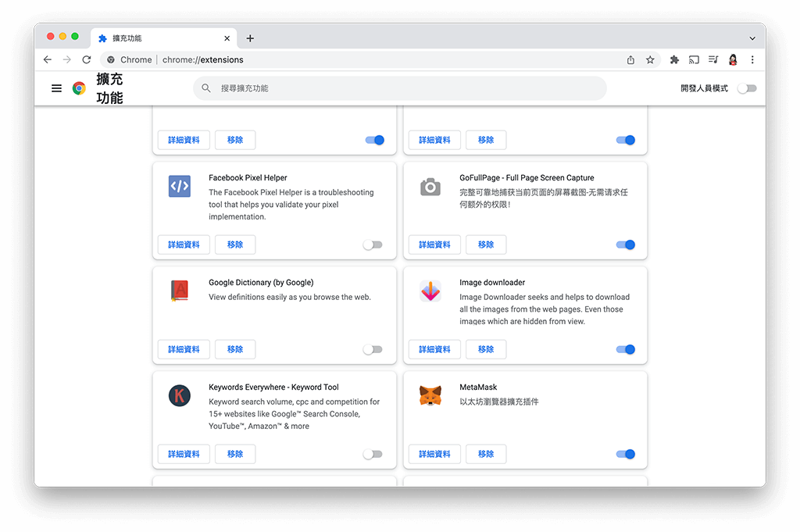This screenshot has width=800, height=532.
Task: Click the Image downloader title
Action: point(492,282)
